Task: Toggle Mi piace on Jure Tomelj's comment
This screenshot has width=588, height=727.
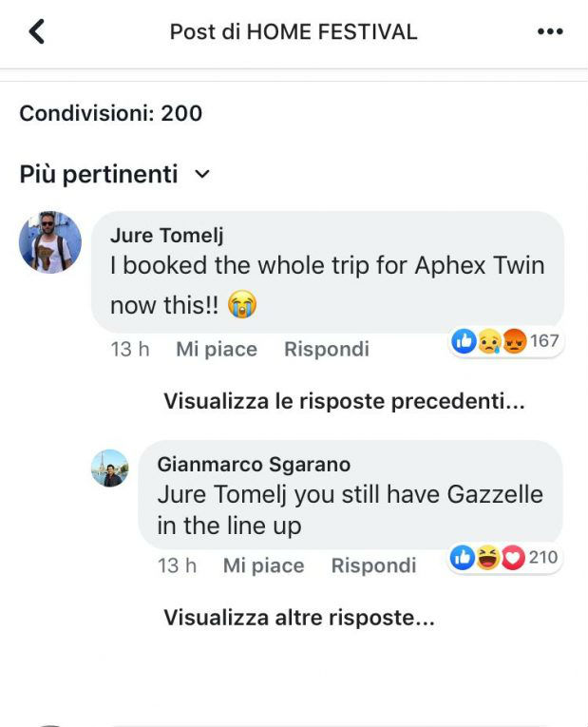Action: click(217, 350)
